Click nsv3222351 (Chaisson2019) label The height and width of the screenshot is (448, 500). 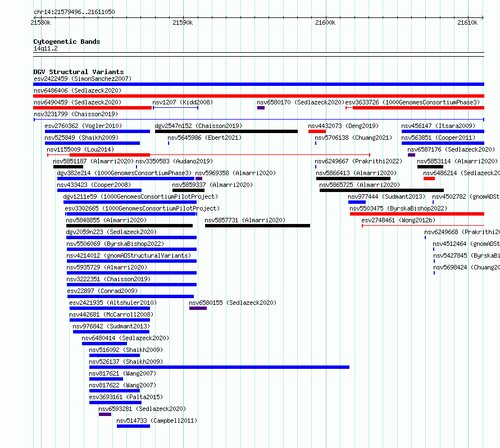(108, 279)
